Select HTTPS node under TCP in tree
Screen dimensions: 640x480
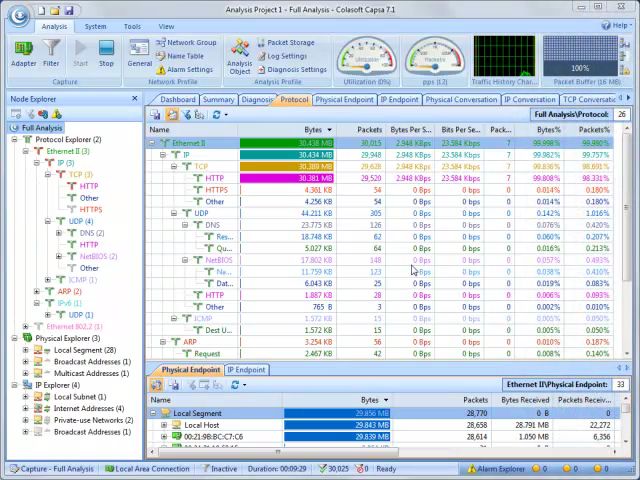click(91, 209)
